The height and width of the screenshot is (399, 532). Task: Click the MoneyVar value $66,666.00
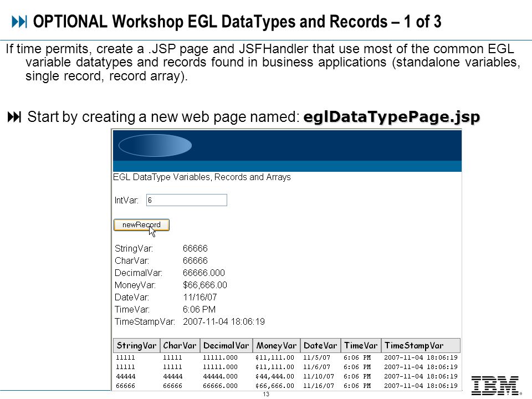coord(205,285)
